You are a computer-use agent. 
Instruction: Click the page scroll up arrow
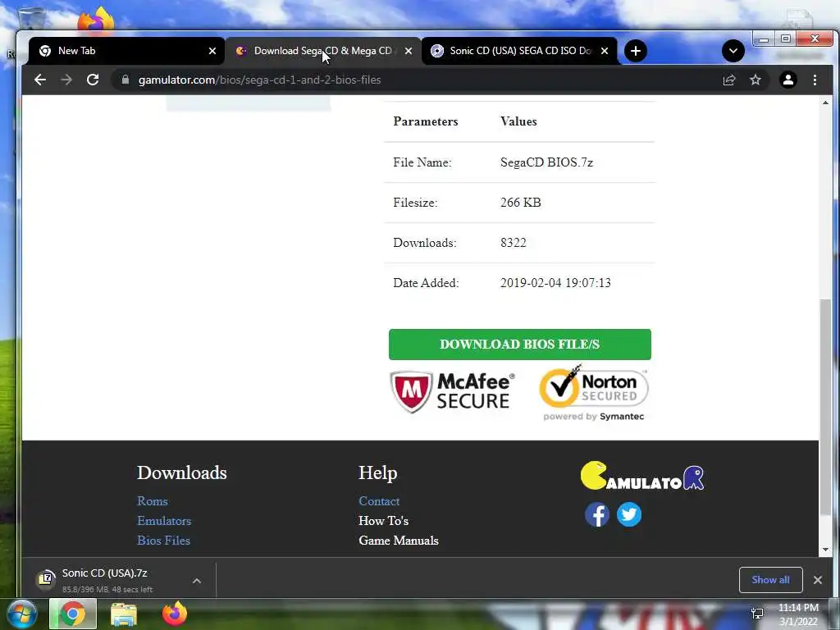825,102
